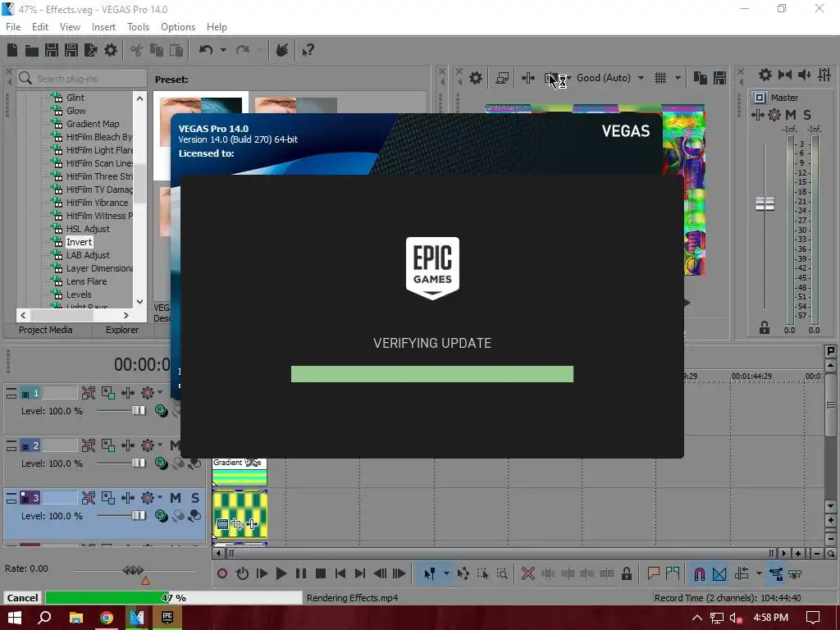The width and height of the screenshot is (840, 630).
Task: Open Auto Ripple mode dropdown arrow
Action: click(759, 573)
